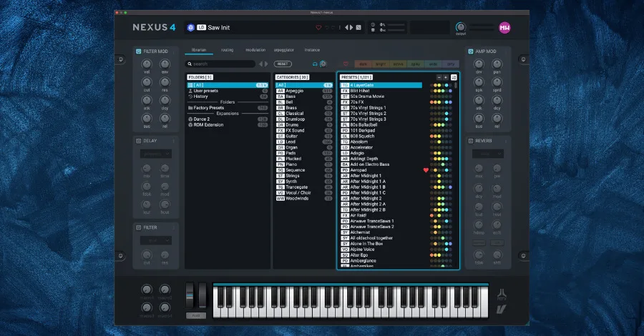The image size is (644, 336).
Task: Switch to the modulation tab
Action: (255, 50)
